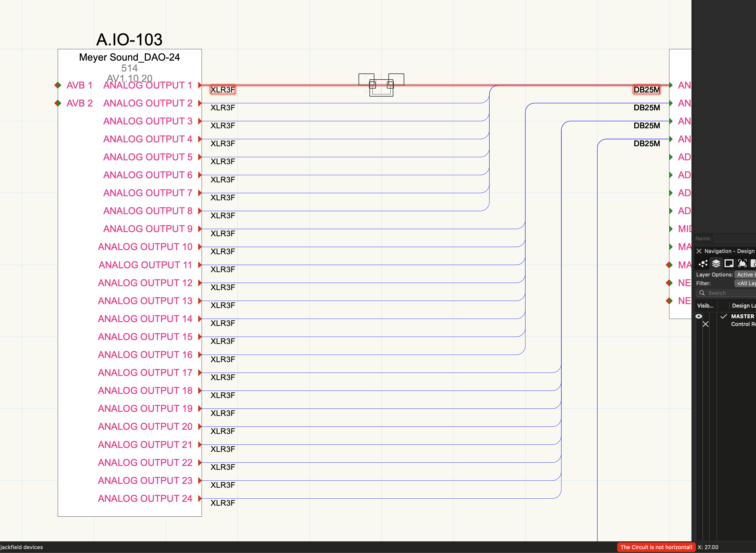The image size is (756, 553).
Task: Open the Classes tab in Navigation palette
Action: click(x=703, y=264)
